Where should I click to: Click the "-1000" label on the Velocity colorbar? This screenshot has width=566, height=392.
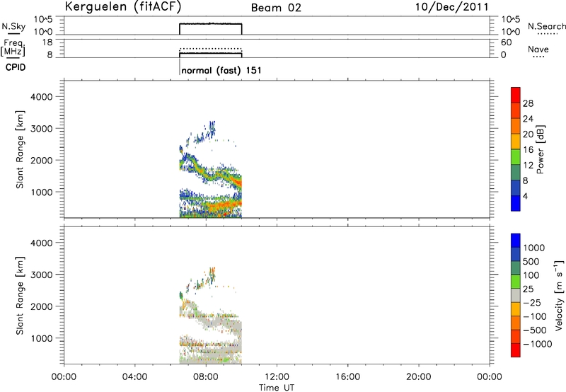click(538, 344)
